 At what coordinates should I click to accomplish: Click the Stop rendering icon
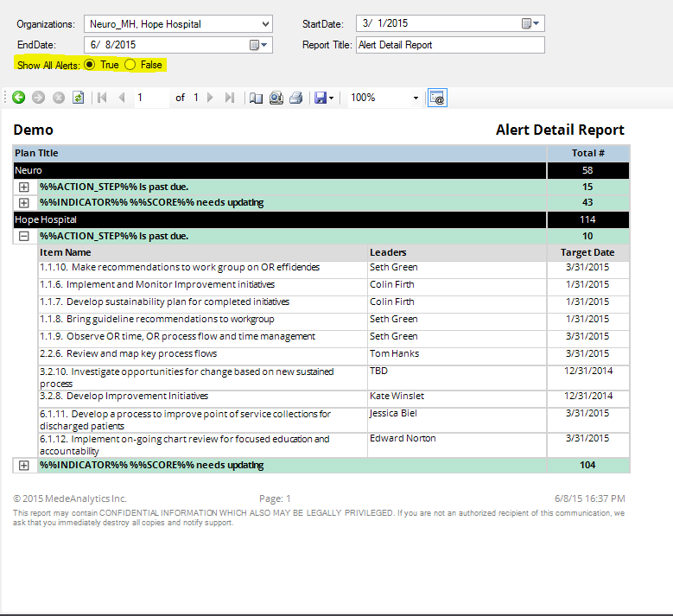59,98
